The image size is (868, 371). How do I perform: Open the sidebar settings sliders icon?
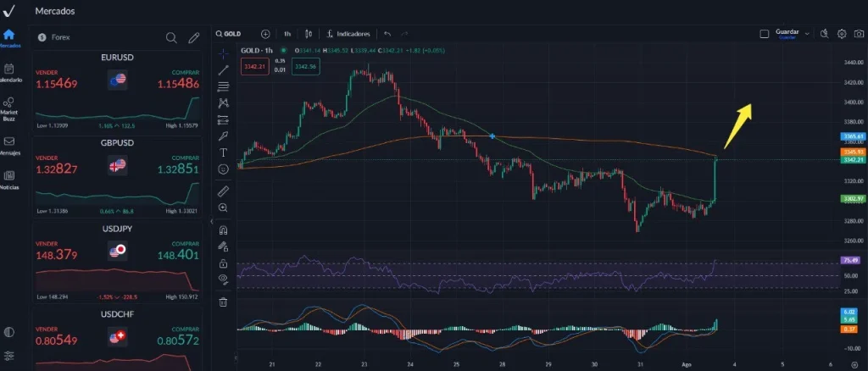pos(8,356)
